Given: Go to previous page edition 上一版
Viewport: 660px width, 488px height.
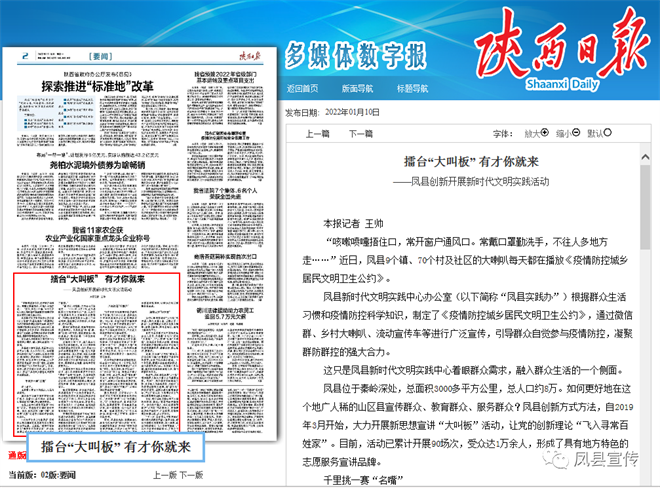Looking at the screenshot, I should (164, 475).
